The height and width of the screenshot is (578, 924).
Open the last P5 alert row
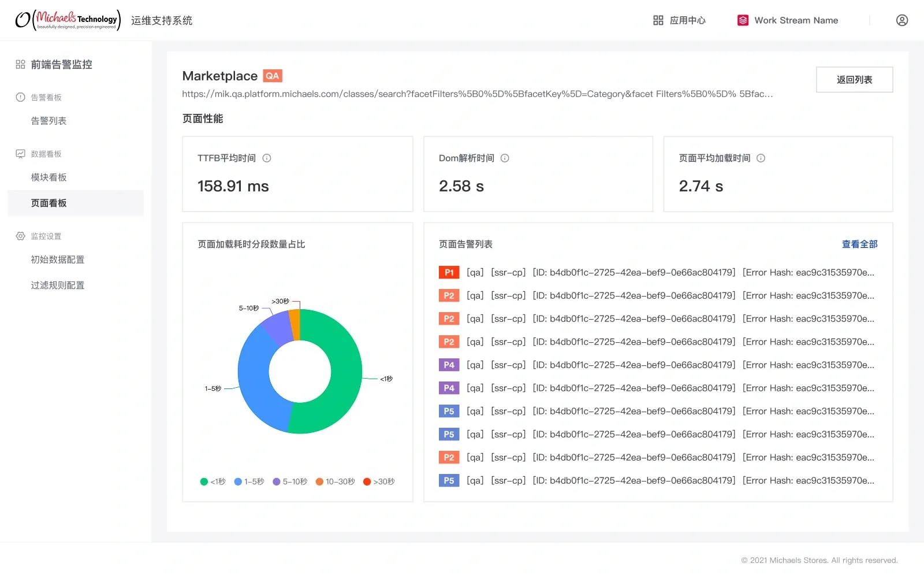(x=657, y=480)
